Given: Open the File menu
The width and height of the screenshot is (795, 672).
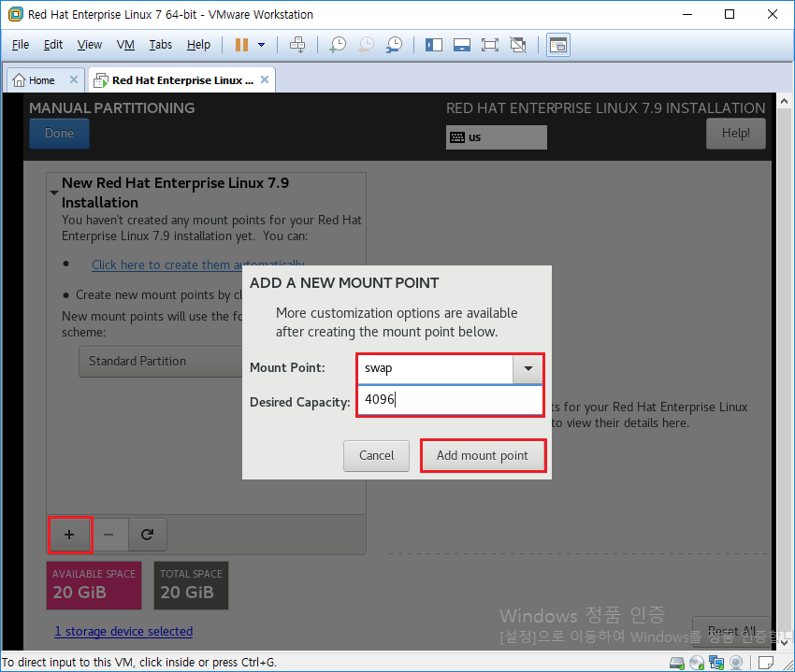Looking at the screenshot, I should click(x=21, y=45).
